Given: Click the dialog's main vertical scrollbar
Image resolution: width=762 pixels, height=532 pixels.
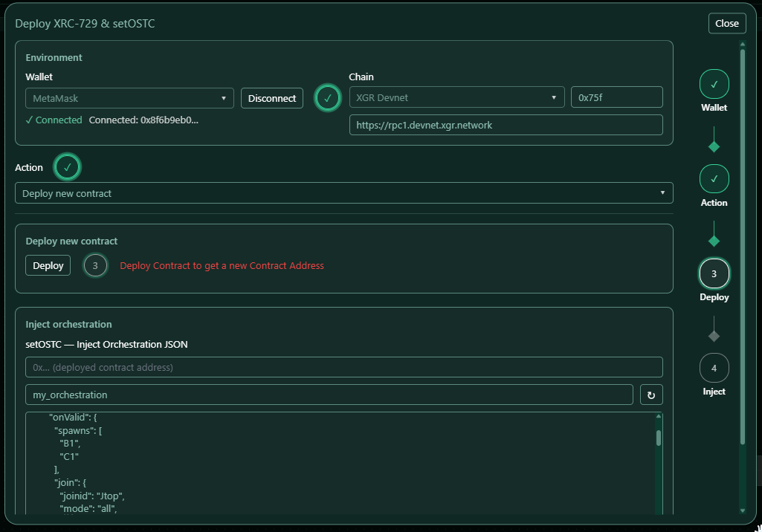Looking at the screenshot, I should (743, 247).
